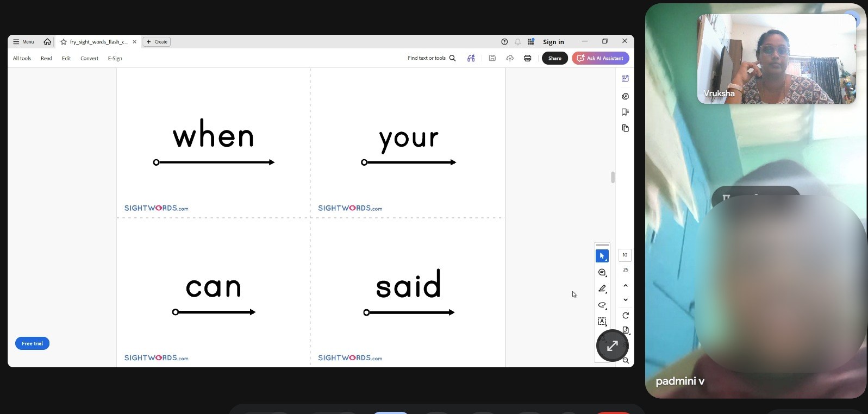Click the Share button
The image size is (868, 414).
pyautogui.click(x=555, y=58)
